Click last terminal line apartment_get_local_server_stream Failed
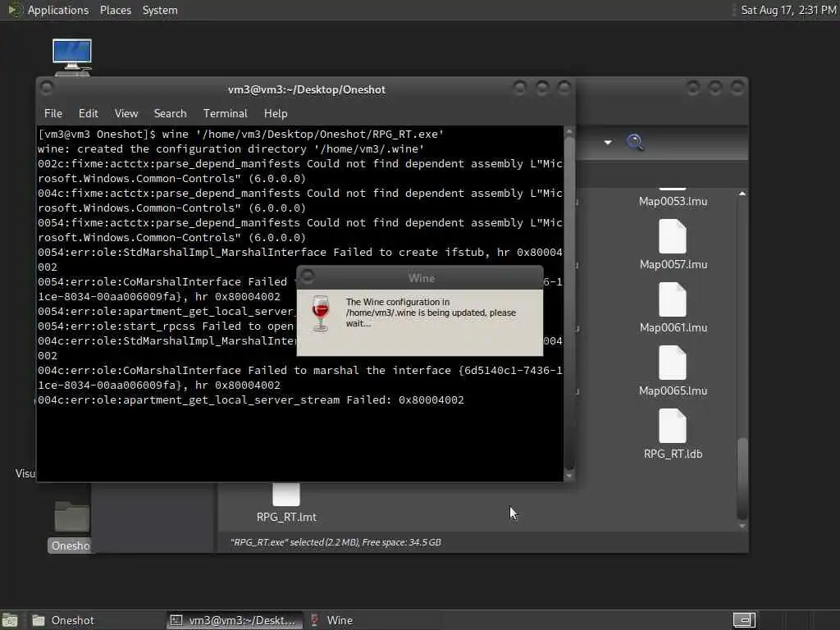 click(251, 399)
